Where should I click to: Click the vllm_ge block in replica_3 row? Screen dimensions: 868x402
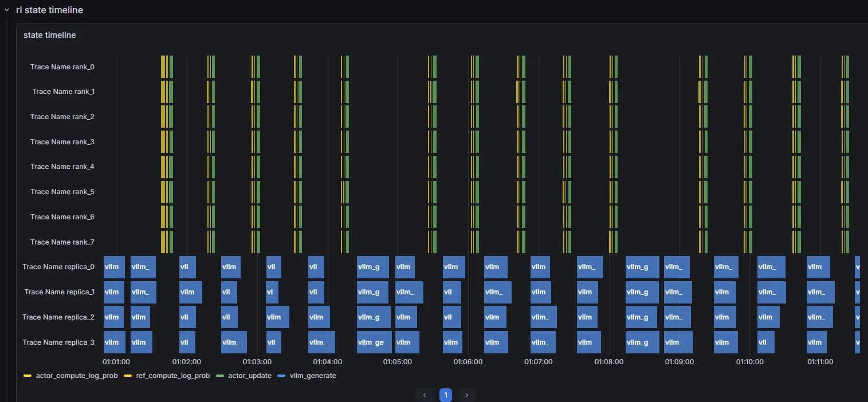[373, 342]
